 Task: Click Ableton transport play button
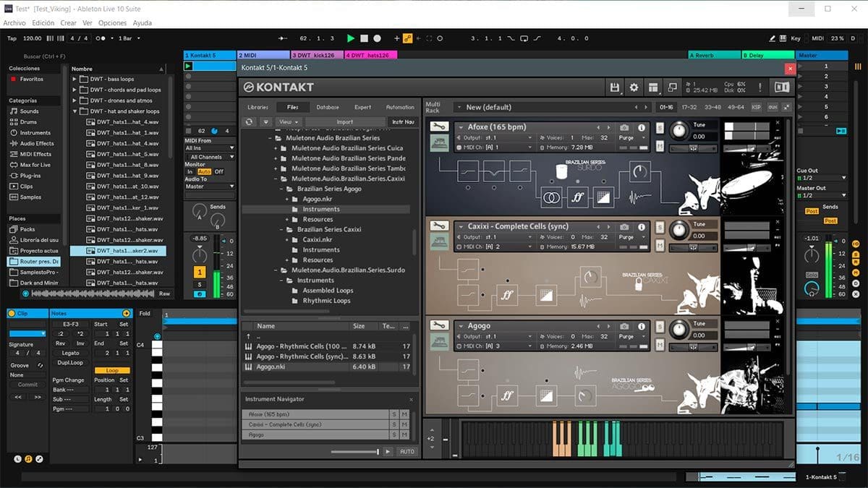point(351,38)
